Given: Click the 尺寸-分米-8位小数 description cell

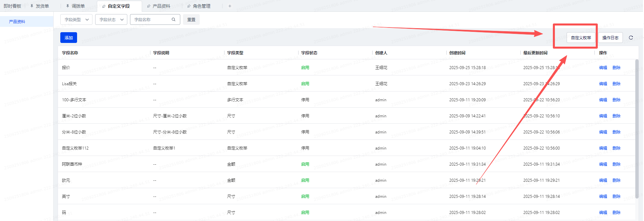Looking at the screenshot, I should [x=170, y=132].
